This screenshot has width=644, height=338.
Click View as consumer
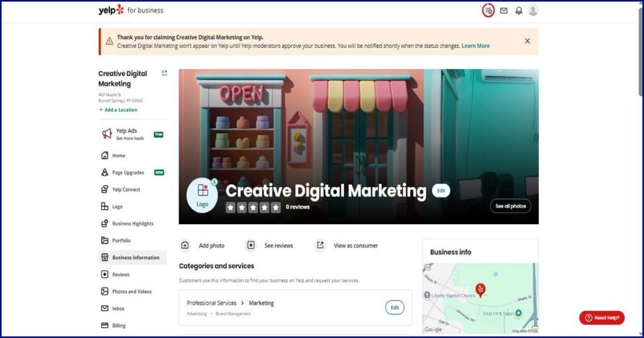point(356,246)
